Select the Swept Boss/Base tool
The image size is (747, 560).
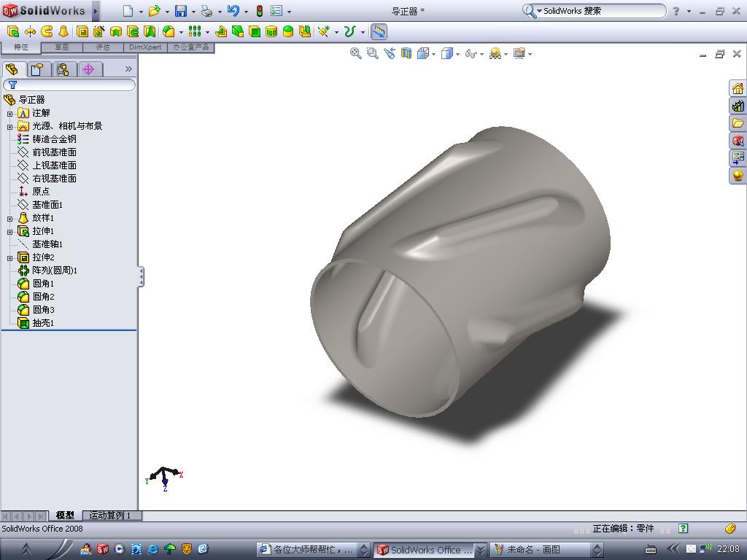47,32
